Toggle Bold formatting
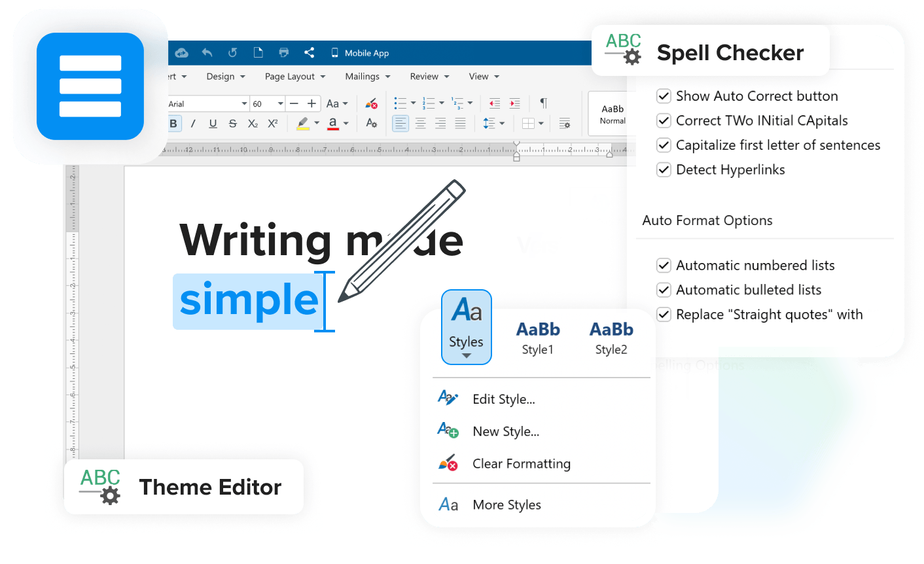This screenshot has height=564, width=924. 174,124
